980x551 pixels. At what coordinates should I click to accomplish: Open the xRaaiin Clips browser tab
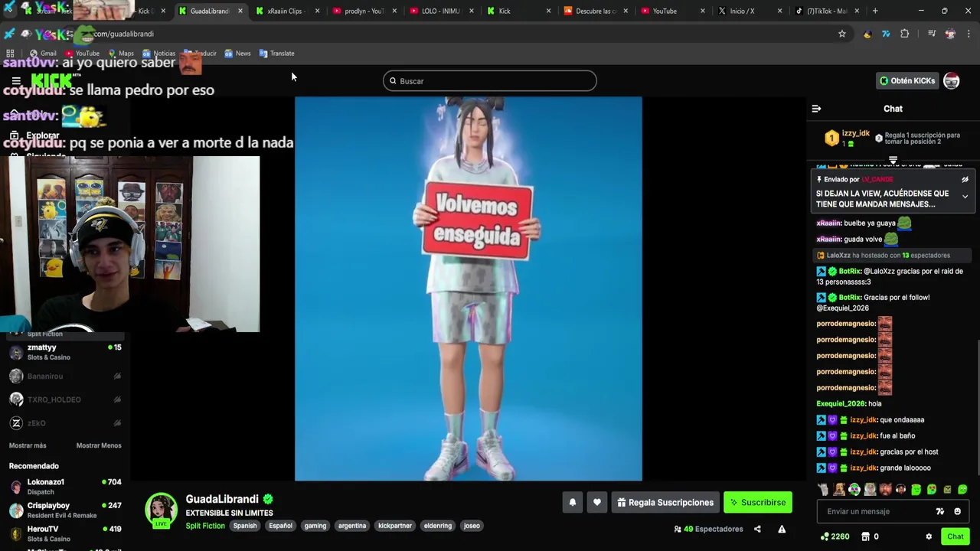(286, 11)
